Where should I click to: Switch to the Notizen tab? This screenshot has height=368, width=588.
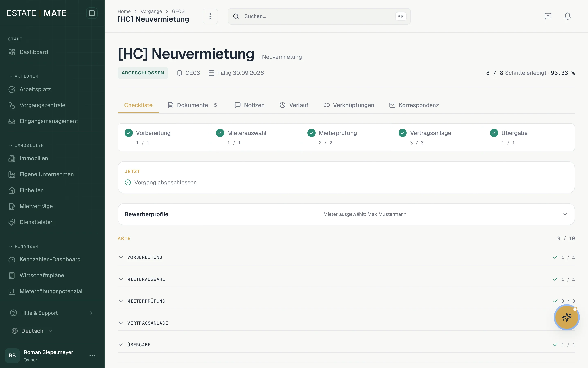coord(249,105)
